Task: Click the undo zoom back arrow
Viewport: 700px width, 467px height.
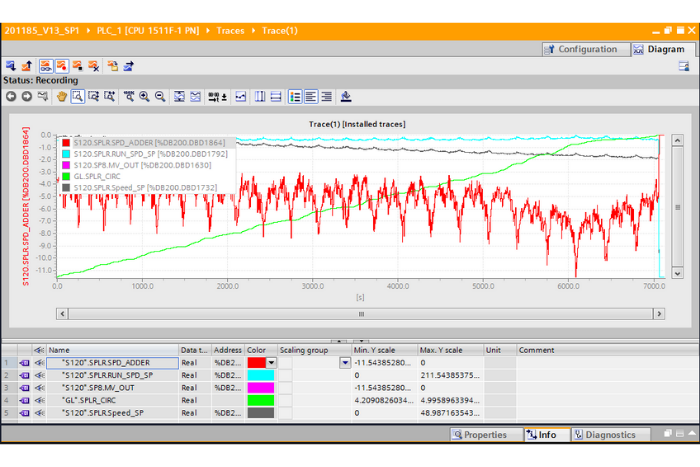Action: tap(10, 97)
